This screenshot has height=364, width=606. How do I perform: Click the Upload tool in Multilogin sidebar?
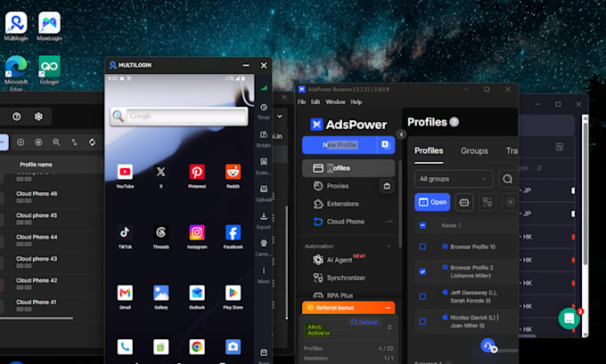[264, 193]
